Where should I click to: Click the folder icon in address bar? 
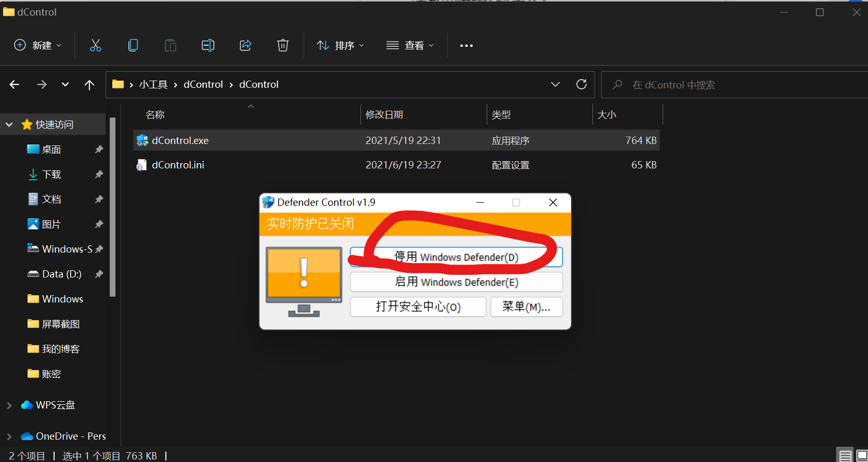point(118,84)
